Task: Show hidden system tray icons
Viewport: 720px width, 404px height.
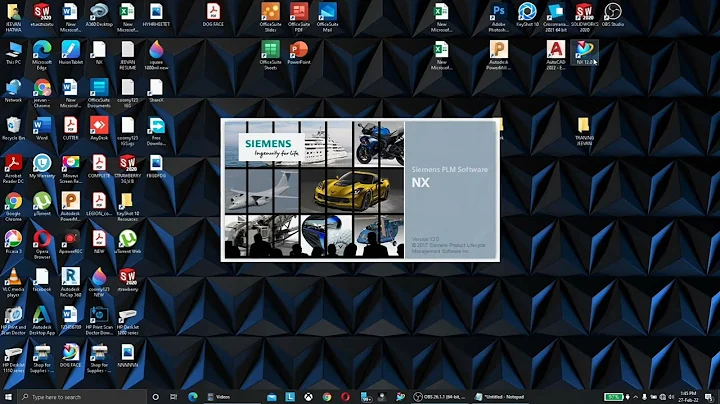Action: pos(636,397)
